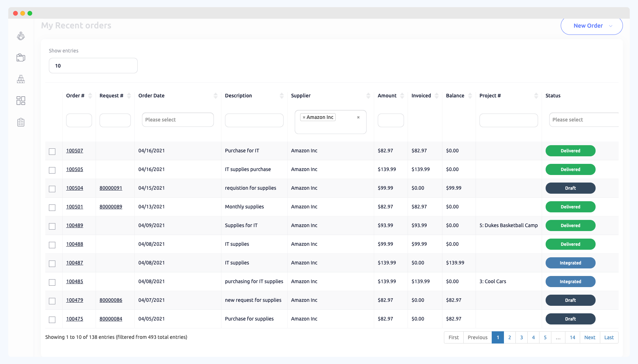Select the inventory boxes icon in sidebar

pos(21,79)
